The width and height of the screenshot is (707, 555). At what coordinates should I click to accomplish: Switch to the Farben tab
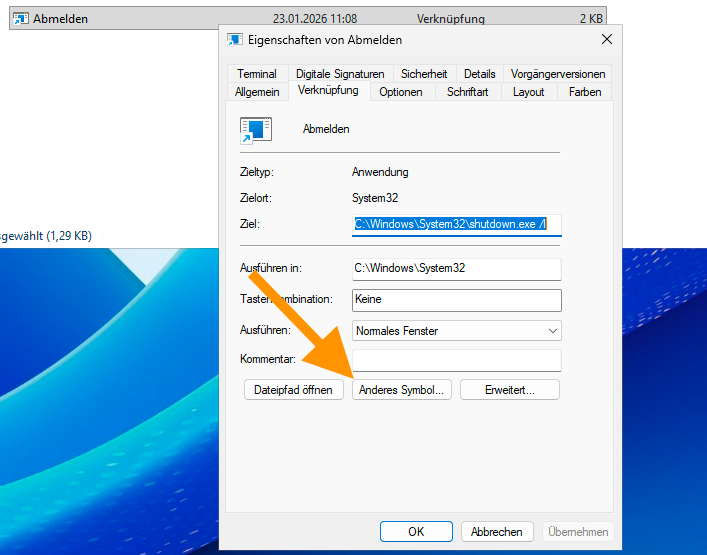[x=585, y=92]
